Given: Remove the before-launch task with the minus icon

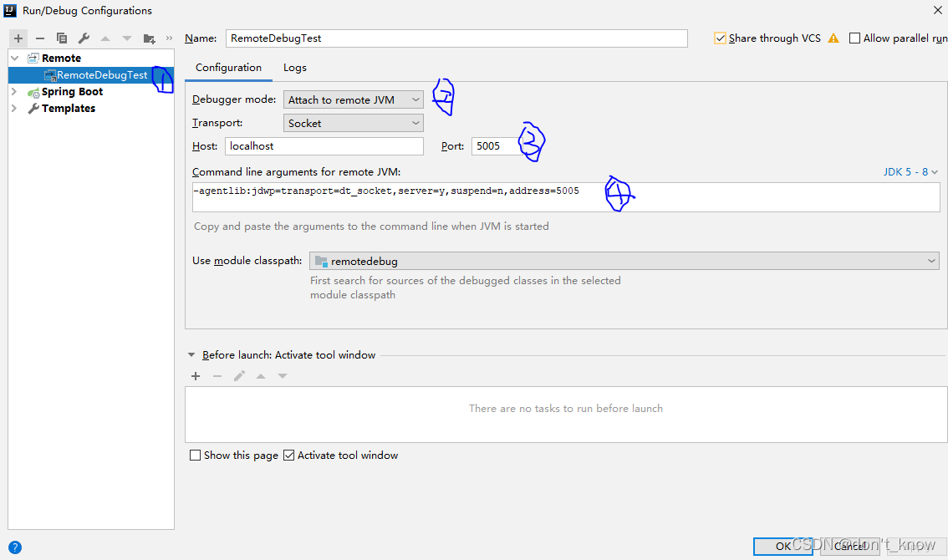Looking at the screenshot, I should click(217, 376).
